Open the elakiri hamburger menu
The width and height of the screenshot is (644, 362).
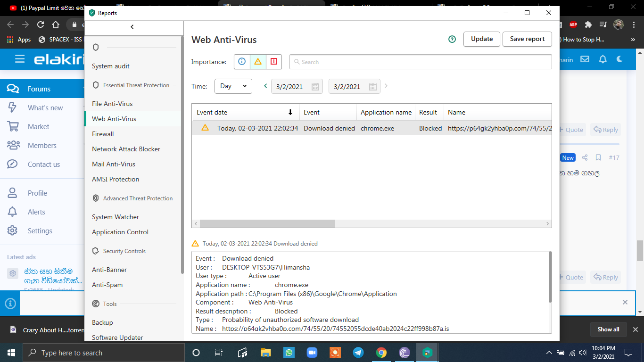(19, 59)
